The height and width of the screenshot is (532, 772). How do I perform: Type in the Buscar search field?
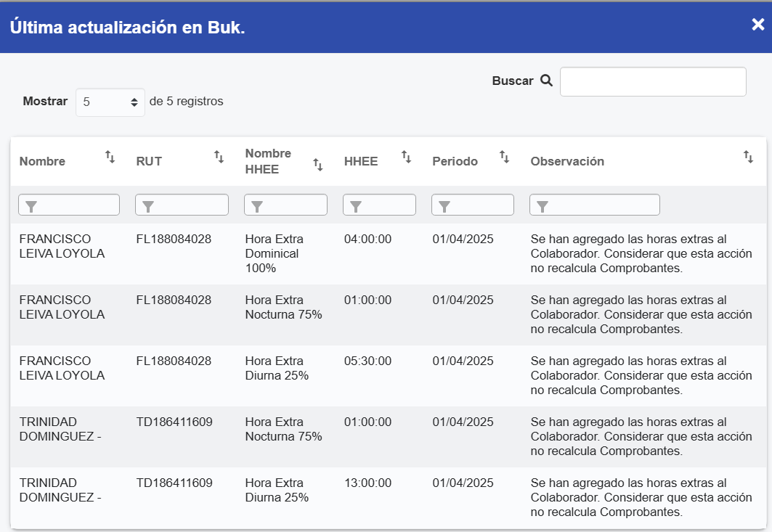click(x=652, y=82)
